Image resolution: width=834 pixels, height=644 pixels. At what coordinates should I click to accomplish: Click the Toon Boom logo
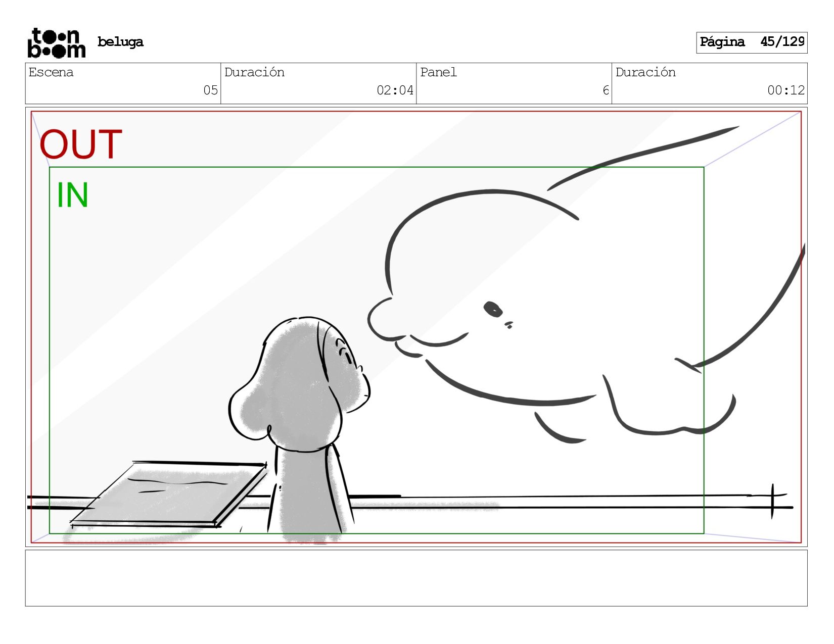coord(56,43)
